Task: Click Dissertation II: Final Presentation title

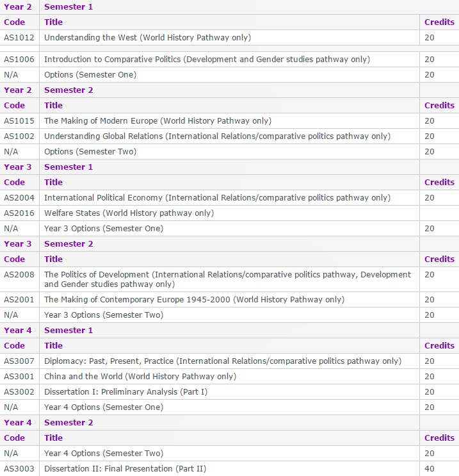Action: pos(125,469)
